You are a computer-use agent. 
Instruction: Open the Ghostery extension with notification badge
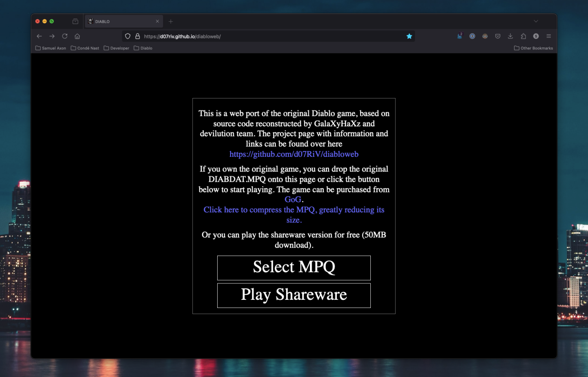459,36
